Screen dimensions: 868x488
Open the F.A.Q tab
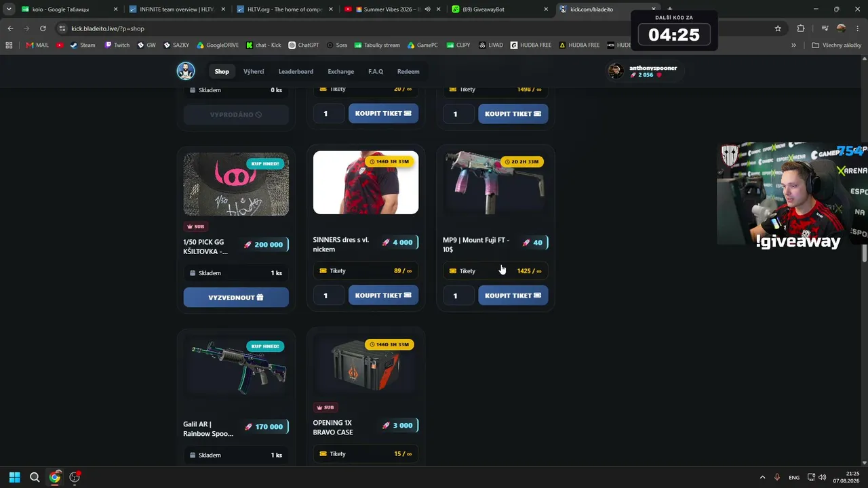tap(376, 71)
